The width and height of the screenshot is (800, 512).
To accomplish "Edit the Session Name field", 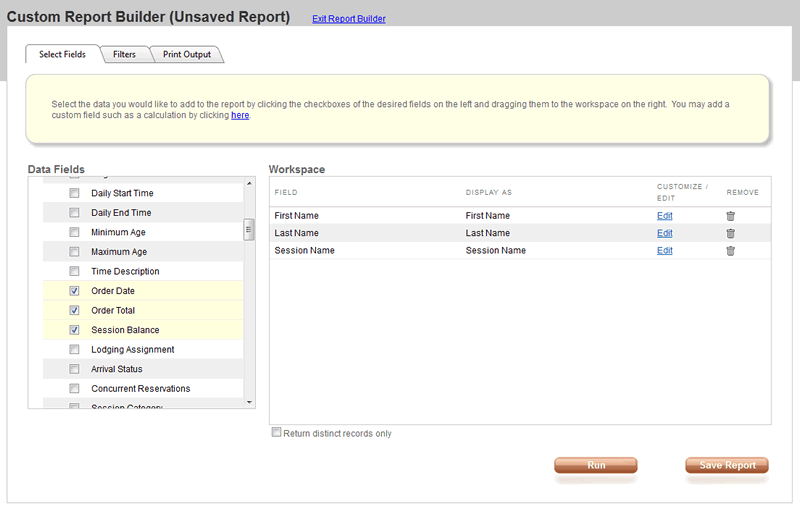I will pos(664,251).
